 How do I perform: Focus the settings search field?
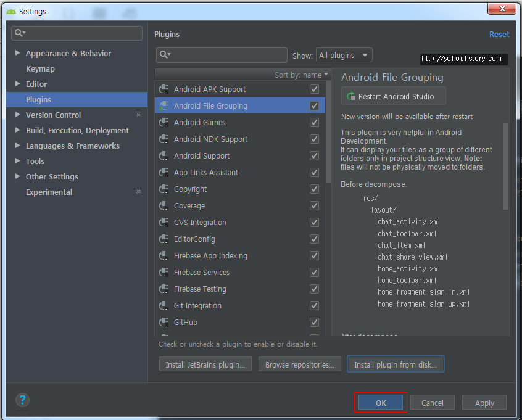click(77, 33)
